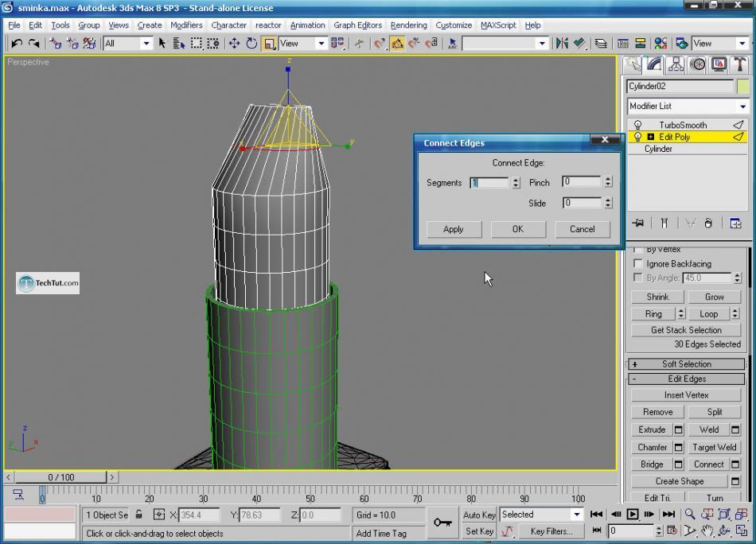Expand the Edit Poly sub-object tree
The height and width of the screenshot is (544, 756).
[650, 137]
